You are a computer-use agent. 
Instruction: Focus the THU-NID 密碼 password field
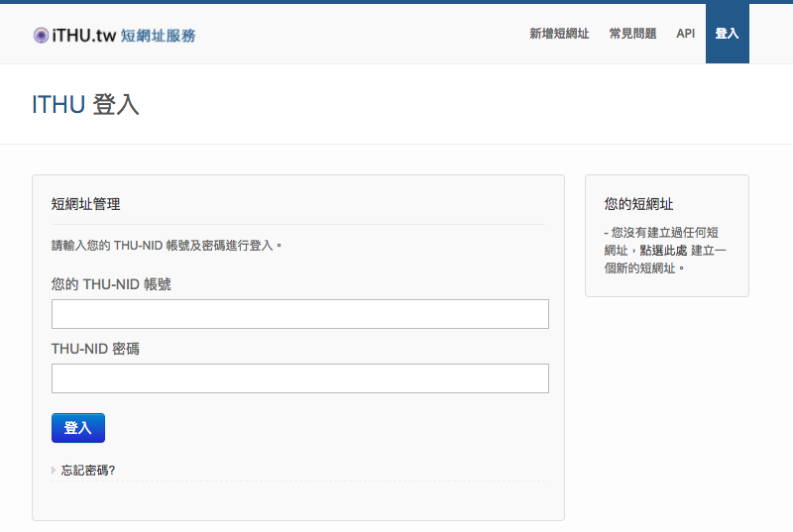point(299,378)
